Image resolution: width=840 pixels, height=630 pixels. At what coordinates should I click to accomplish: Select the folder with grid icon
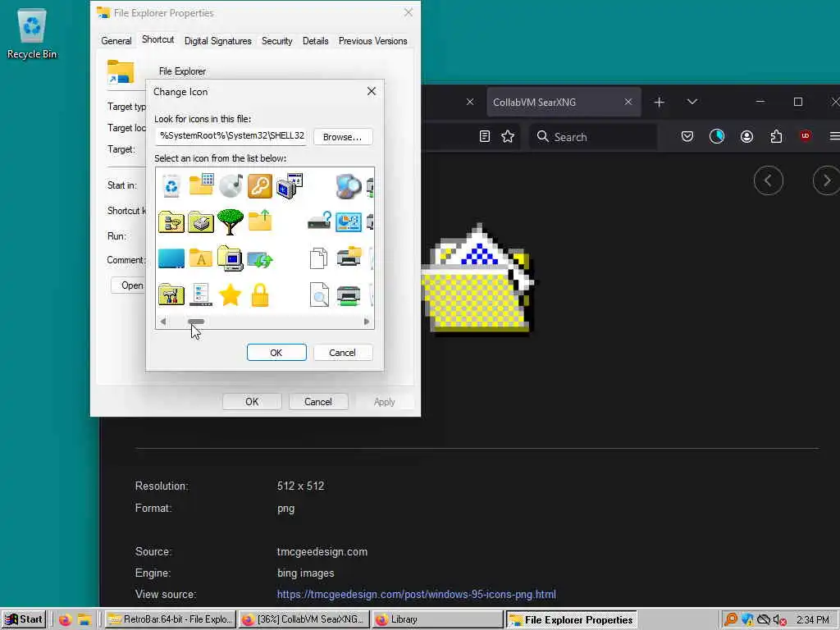pyautogui.click(x=202, y=185)
